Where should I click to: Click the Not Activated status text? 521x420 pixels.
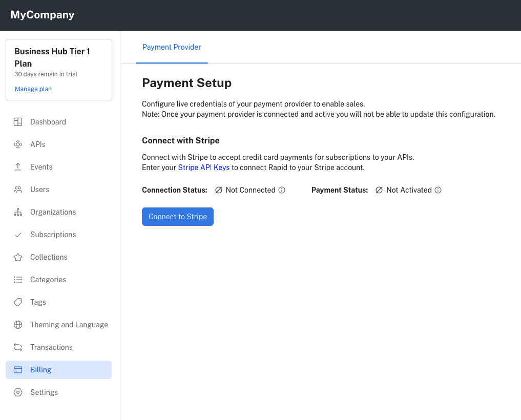409,190
